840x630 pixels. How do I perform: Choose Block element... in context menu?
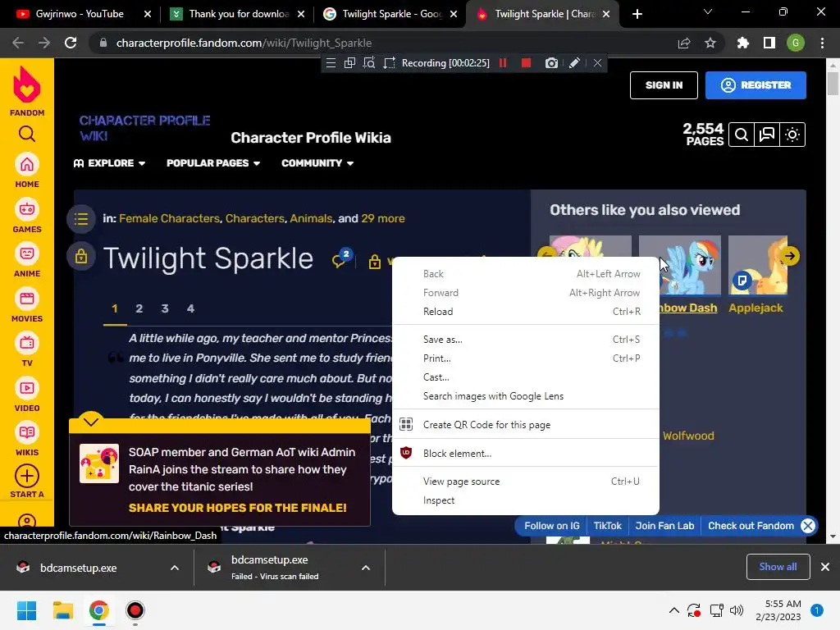coord(526,453)
